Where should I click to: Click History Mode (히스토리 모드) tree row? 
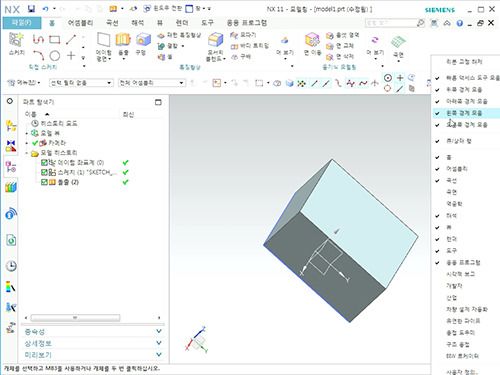[x=54, y=123]
